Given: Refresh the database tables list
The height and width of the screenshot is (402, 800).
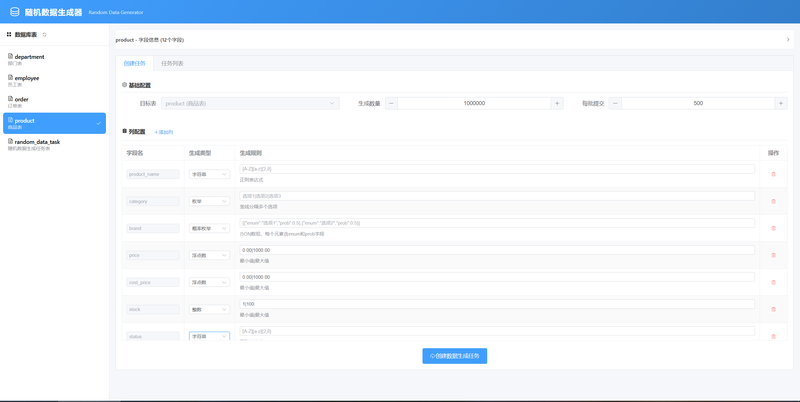Looking at the screenshot, I should tap(44, 35).
